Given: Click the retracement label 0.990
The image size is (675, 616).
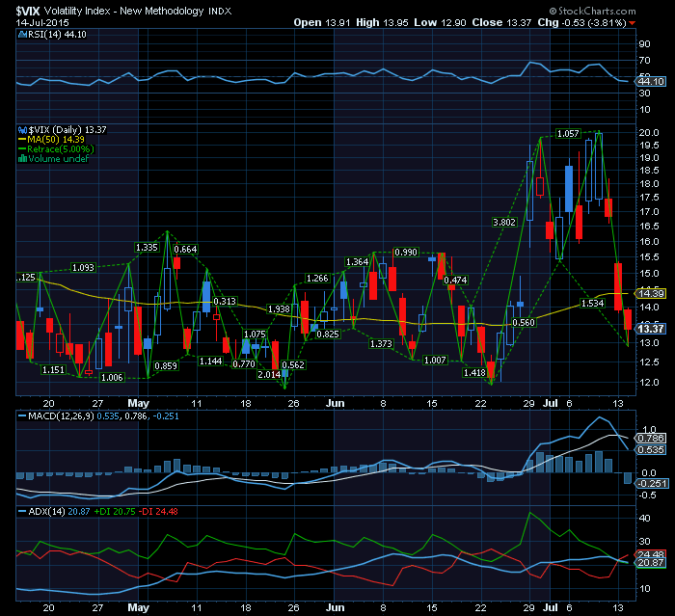Looking at the screenshot, I should pos(406,252).
